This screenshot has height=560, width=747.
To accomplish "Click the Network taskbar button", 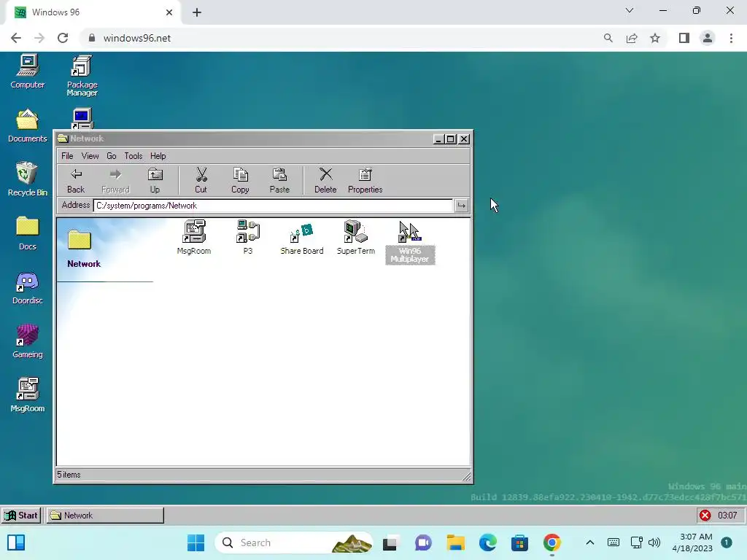I will pyautogui.click(x=105, y=516).
